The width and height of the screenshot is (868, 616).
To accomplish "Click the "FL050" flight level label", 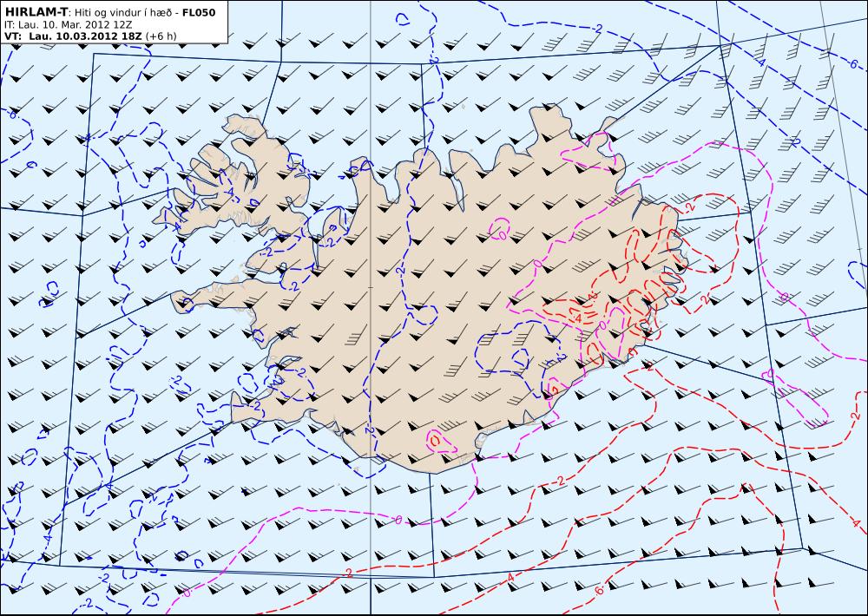I will click(x=199, y=12).
